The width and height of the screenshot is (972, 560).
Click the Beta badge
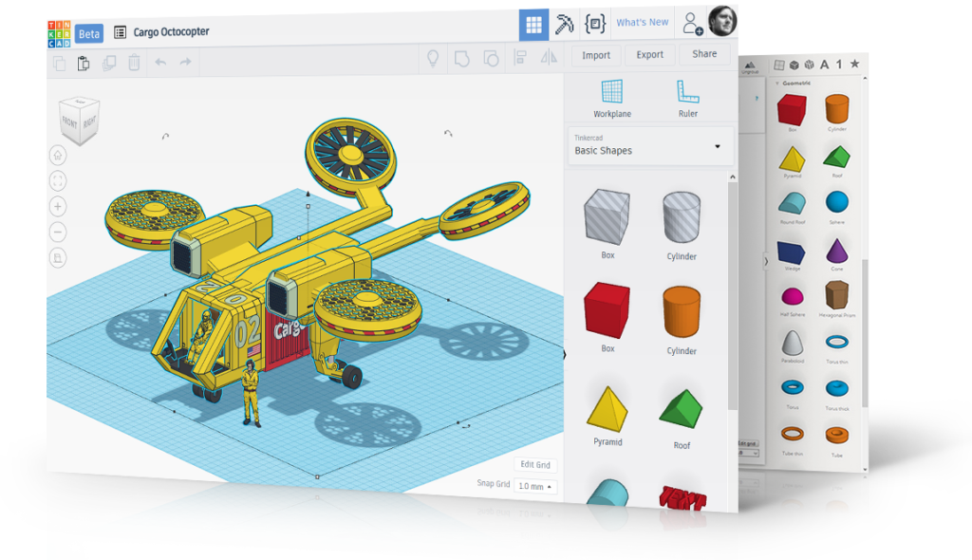tap(88, 33)
